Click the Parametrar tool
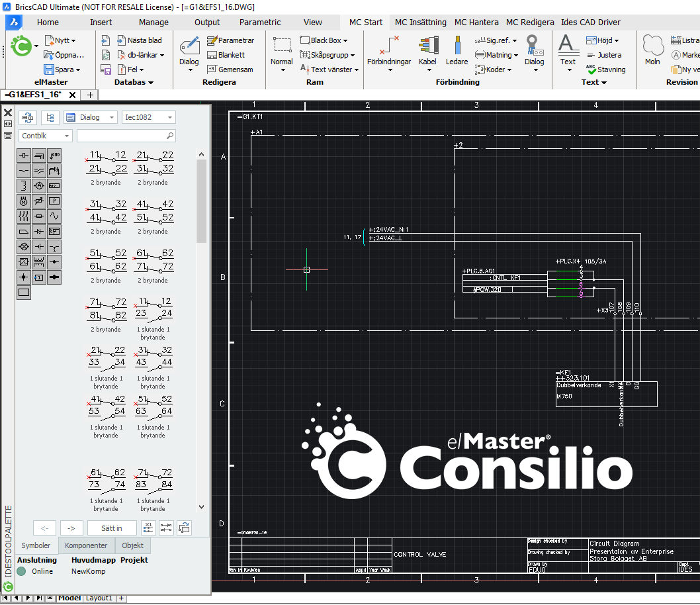The image size is (700, 605). [x=230, y=40]
